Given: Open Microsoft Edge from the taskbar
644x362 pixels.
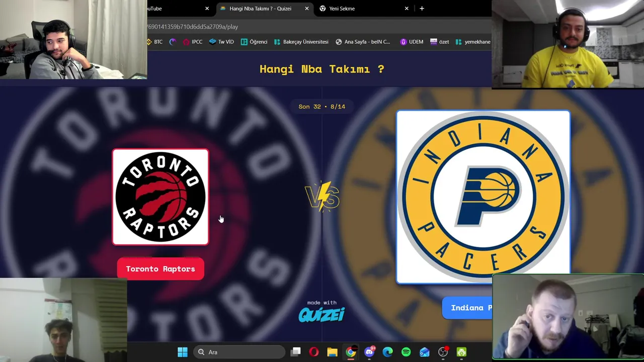Looking at the screenshot, I should click(387, 352).
